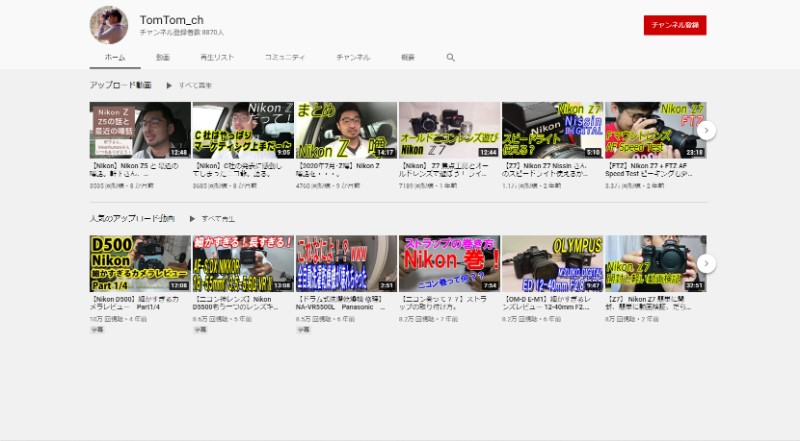Screen dimensions: 800x441
Task: Click the 23:18 duration badge on the FTZ video
Action: pos(694,152)
